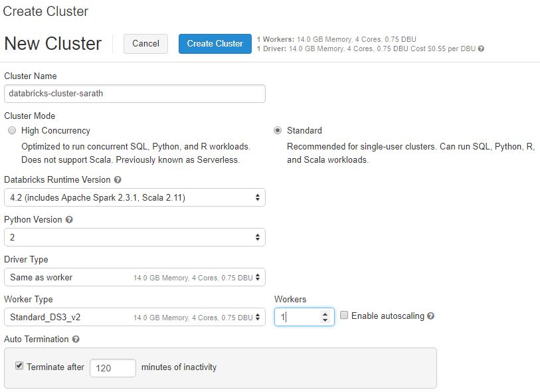The width and height of the screenshot is (540, 392).
Task: Increment the Workers count arrow
Action: click(325, 313)
